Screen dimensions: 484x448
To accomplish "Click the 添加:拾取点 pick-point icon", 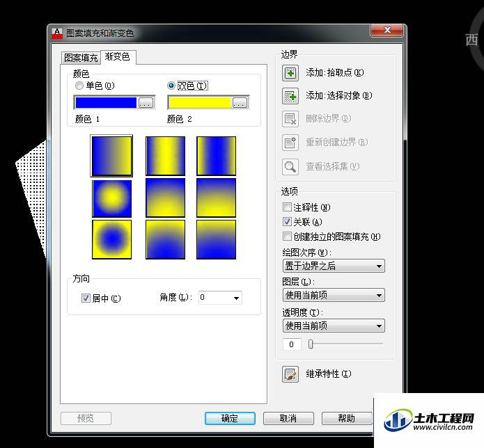I will tap(290, 73).
